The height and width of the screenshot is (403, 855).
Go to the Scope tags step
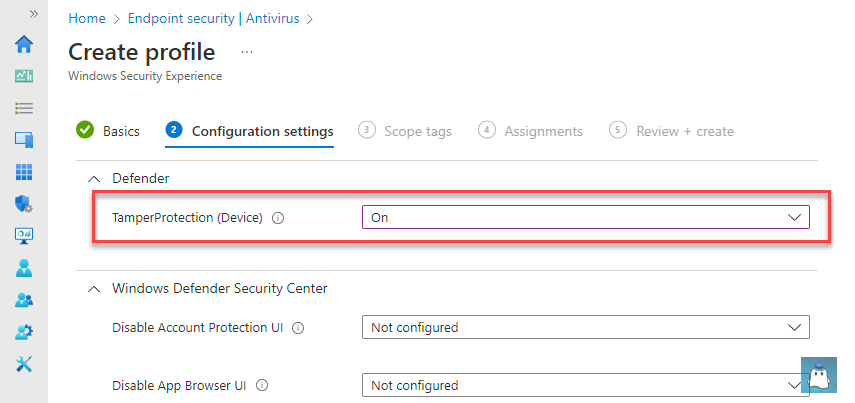point(405,131)
